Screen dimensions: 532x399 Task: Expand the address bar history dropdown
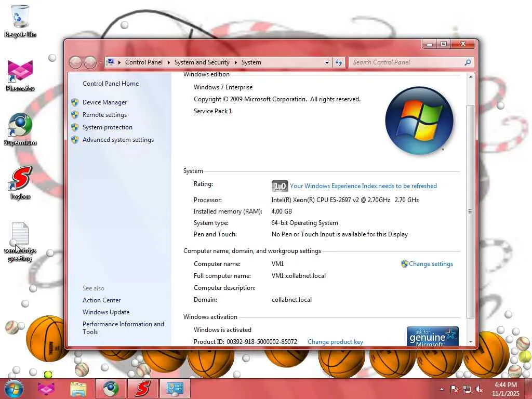(327, 62)
